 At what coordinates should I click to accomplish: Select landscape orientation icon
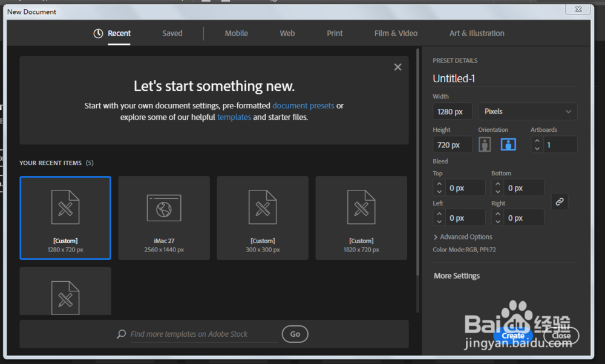(x=508, y=145)
